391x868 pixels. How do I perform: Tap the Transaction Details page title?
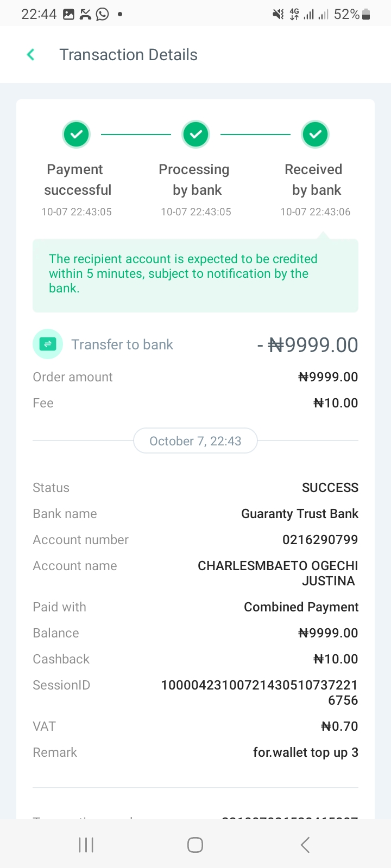pos(128,55)
